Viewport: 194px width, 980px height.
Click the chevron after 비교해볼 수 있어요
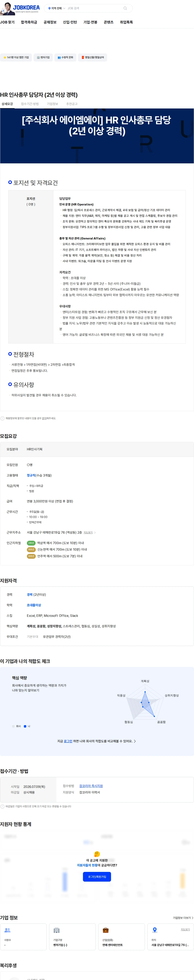click(x=135, y=741)
